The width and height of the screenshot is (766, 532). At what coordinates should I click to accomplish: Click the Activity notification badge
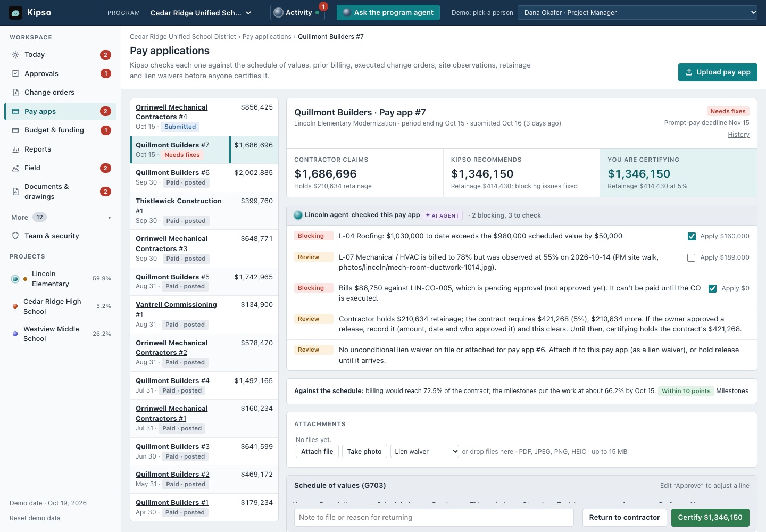pos(323,7)
